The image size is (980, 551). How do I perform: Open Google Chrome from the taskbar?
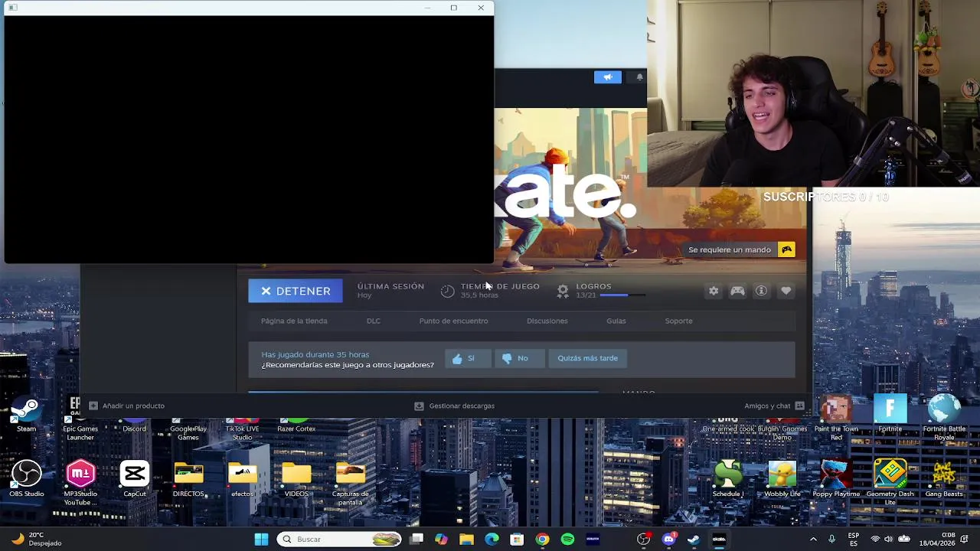[542, 540]
